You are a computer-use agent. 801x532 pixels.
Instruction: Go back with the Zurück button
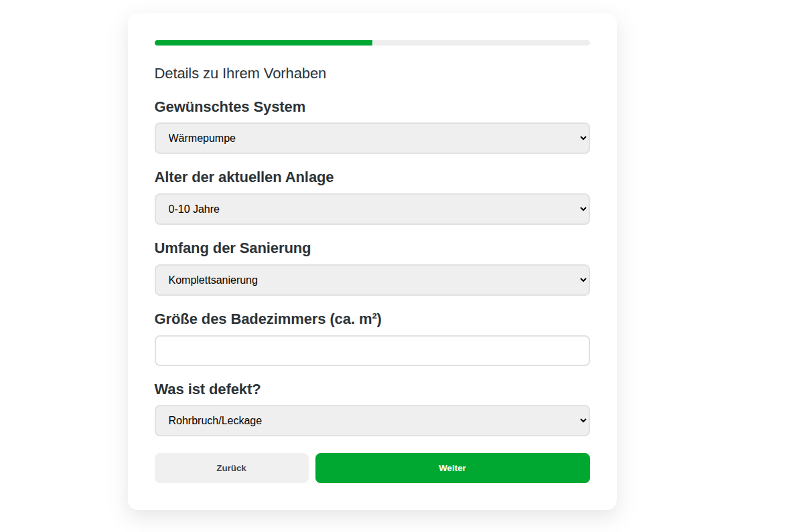click(x=231, y=468)
